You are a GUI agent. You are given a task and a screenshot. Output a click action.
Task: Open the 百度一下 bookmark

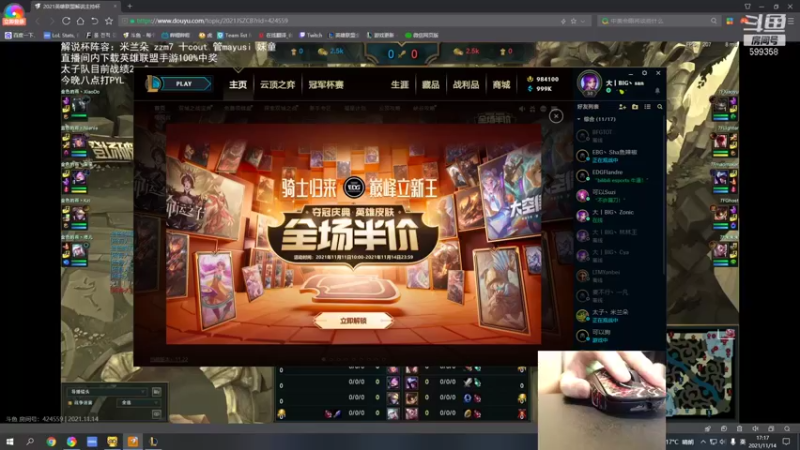point(19,35)
